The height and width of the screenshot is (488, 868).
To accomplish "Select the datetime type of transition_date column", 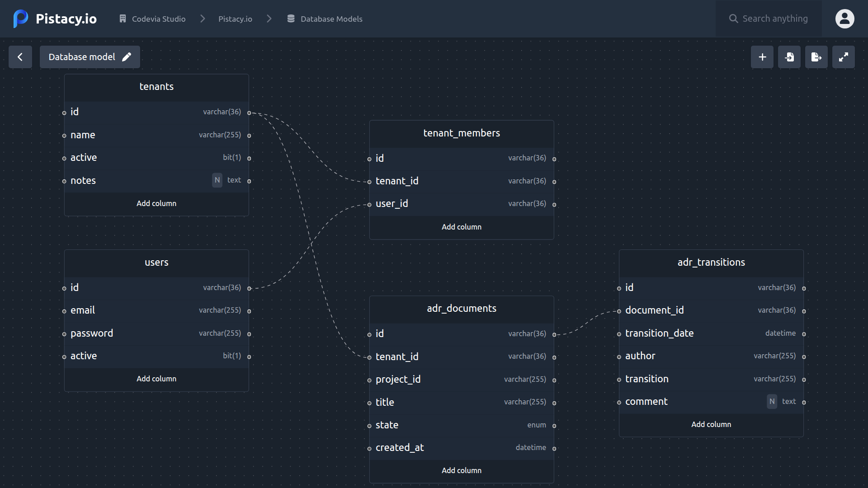I will coord(780,333).
